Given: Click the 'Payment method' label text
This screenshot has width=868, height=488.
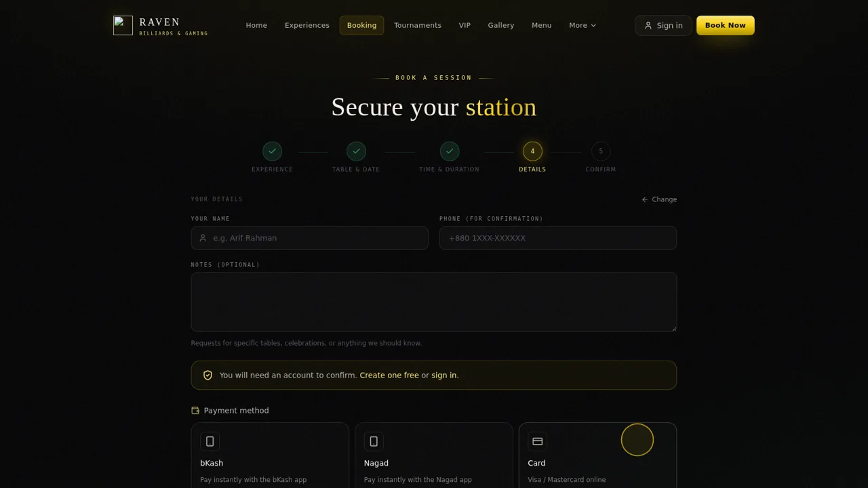Looking at the screenshot, I should click(x=236, y=411).
